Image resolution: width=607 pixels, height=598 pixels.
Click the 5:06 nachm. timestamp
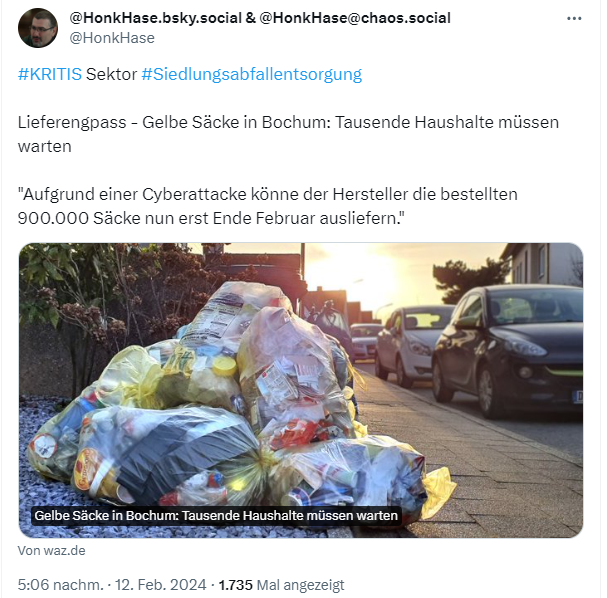pos(60,584)
